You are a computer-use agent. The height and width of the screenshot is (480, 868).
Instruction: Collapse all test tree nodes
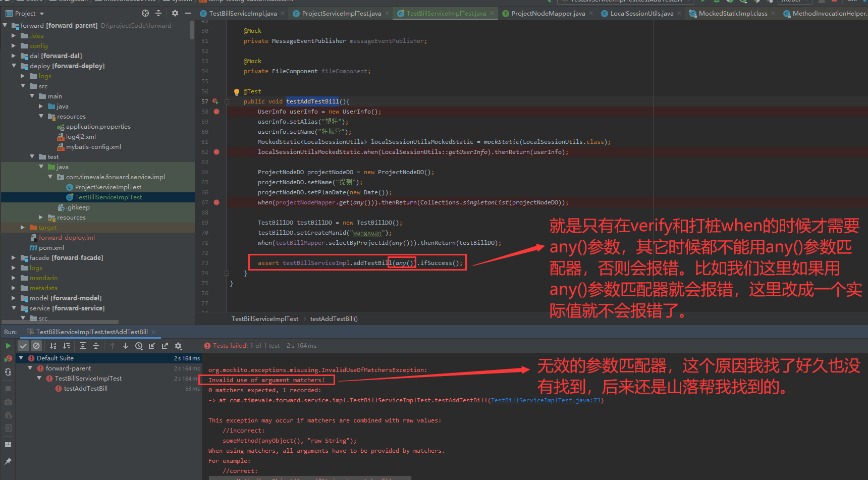(x=96, y=346)
